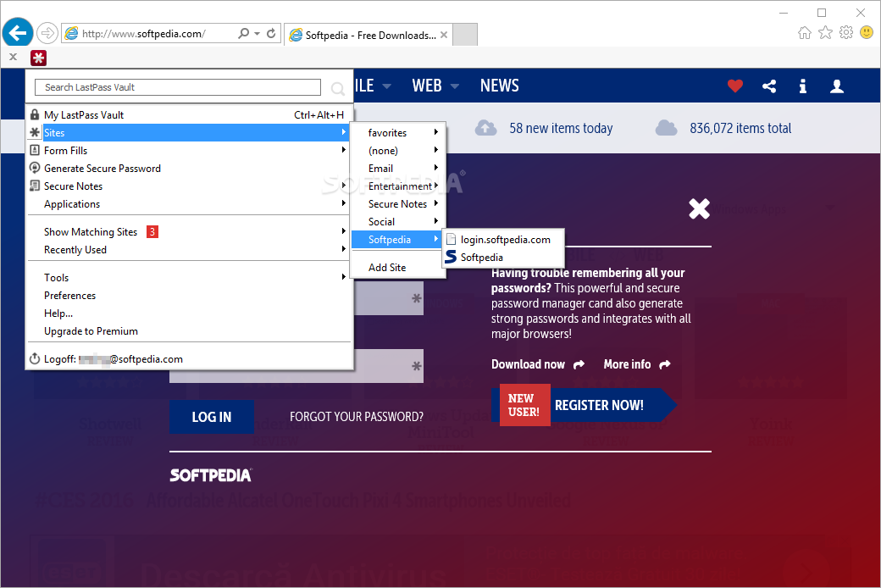Click the red heart icon
881x588 pixels.
tap(735, 86)
